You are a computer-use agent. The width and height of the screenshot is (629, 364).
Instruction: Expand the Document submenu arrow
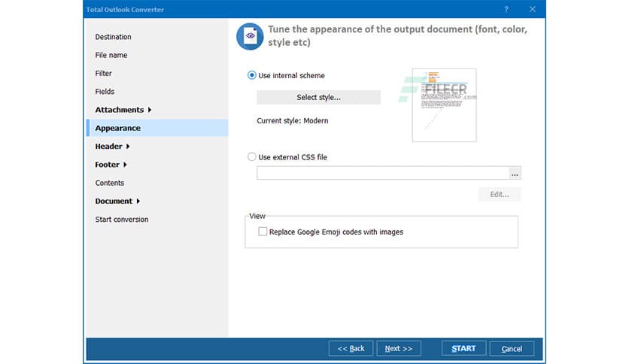[x=138, y=201]
